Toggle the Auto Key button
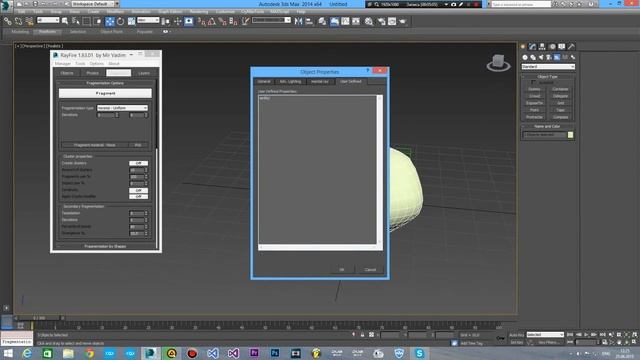Screen dimensions: 640x360 tap(516, 335)
